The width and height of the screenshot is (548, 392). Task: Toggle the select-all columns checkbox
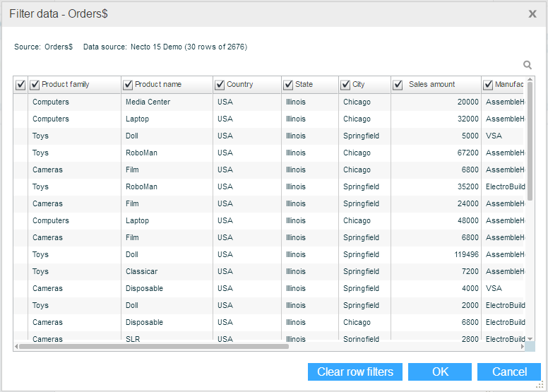tap(20, 85)
